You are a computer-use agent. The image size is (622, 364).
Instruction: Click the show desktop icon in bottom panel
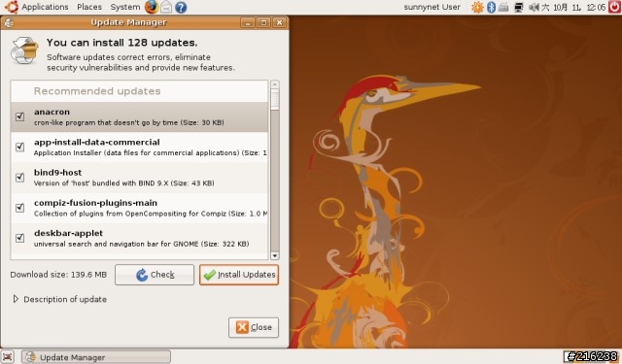tap(7, 356)
